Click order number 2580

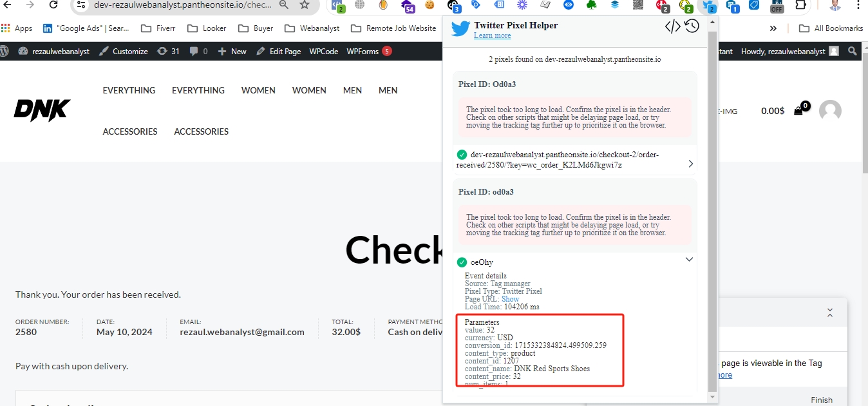coord(26,332)
